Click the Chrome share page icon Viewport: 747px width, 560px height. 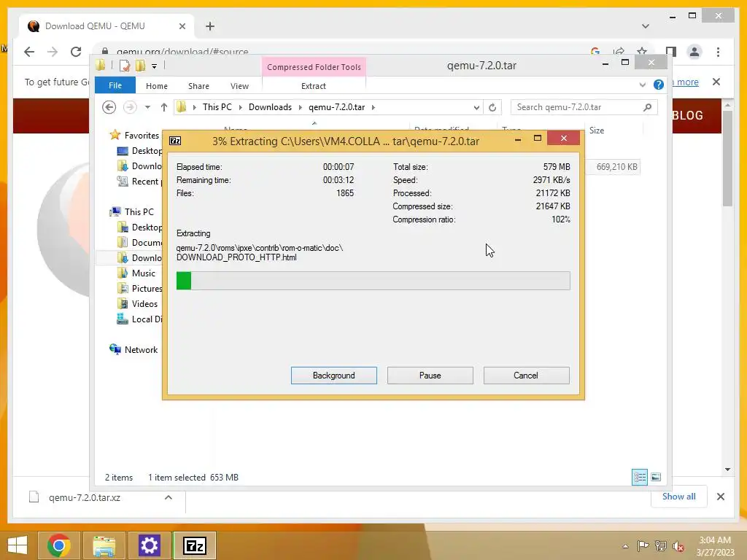point(619,52)
